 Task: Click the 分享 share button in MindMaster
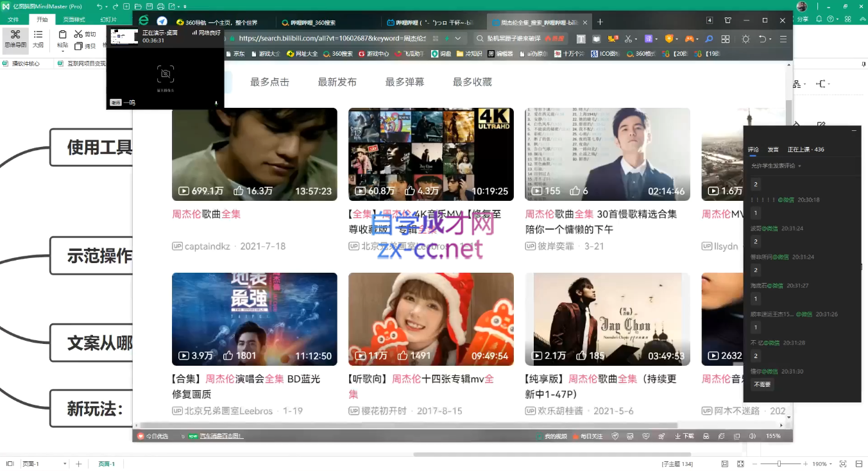[x=803, y=20]
